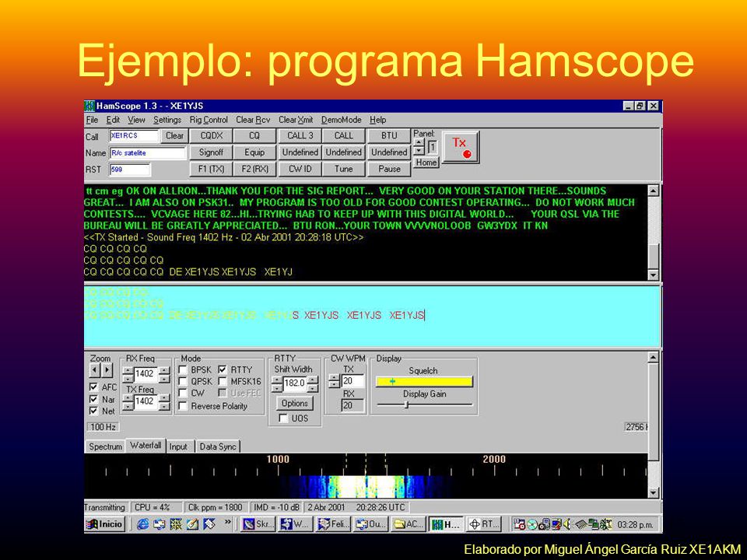Click the first system tray icon
The height and width of the screenshot is (560, 747).
click(519, 524)
